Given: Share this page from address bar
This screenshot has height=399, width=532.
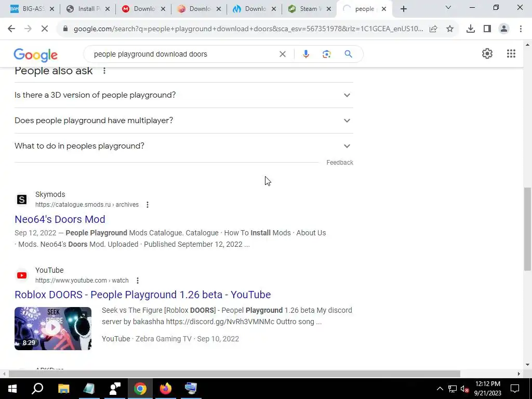Looking at the screenshot, I should [x=433, y=29].
